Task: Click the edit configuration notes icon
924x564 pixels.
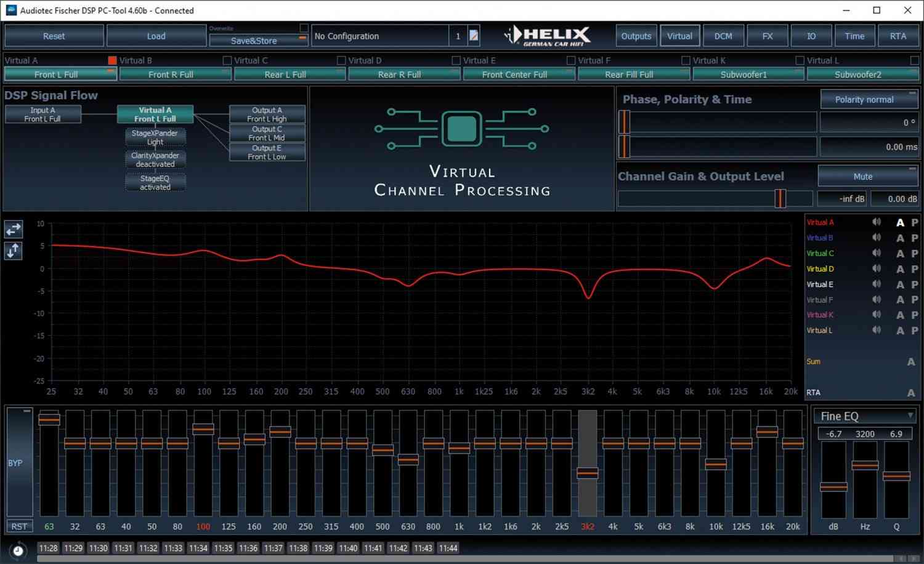Action: [x=474, y=36]
